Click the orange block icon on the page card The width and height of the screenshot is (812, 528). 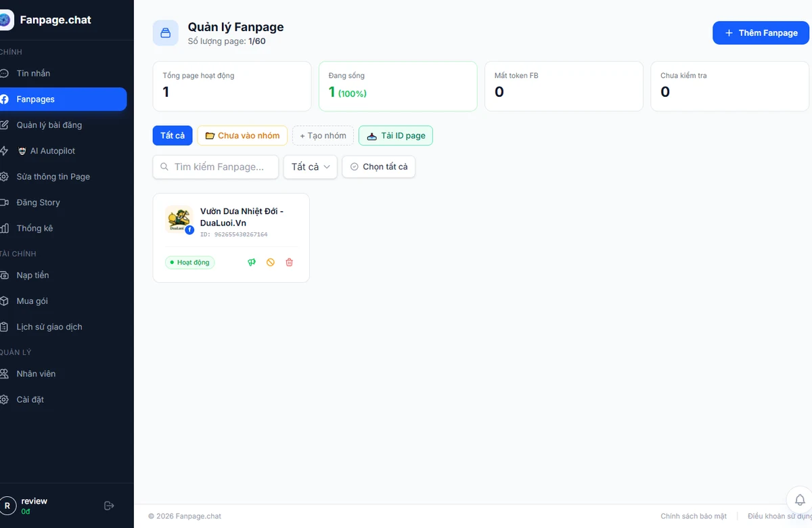click(271, 262)
